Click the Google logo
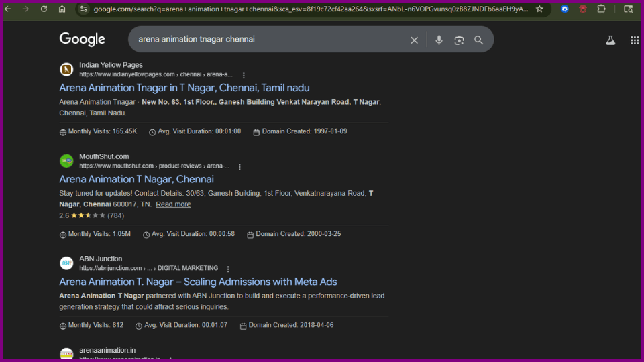The width and height of the screenshot is (644, 362). click(x=82, y=40)
